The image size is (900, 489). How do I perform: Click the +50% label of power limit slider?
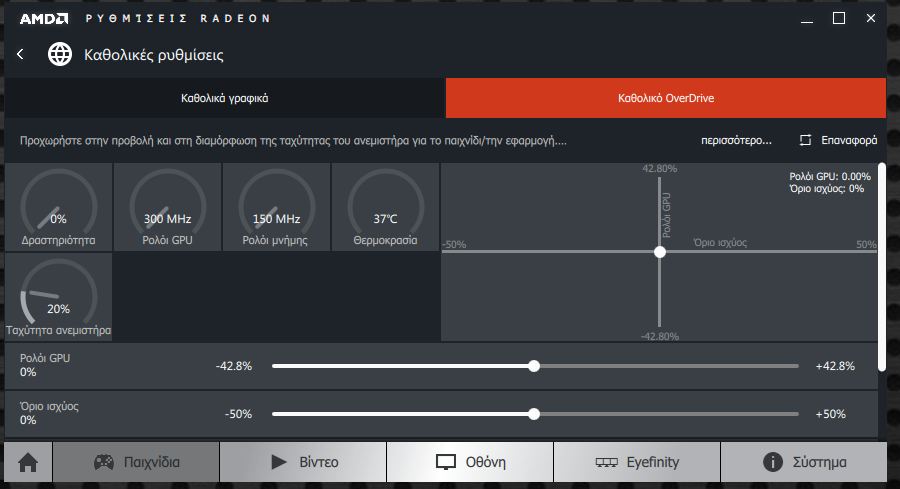pyautogui.click(x=831, y=414)
